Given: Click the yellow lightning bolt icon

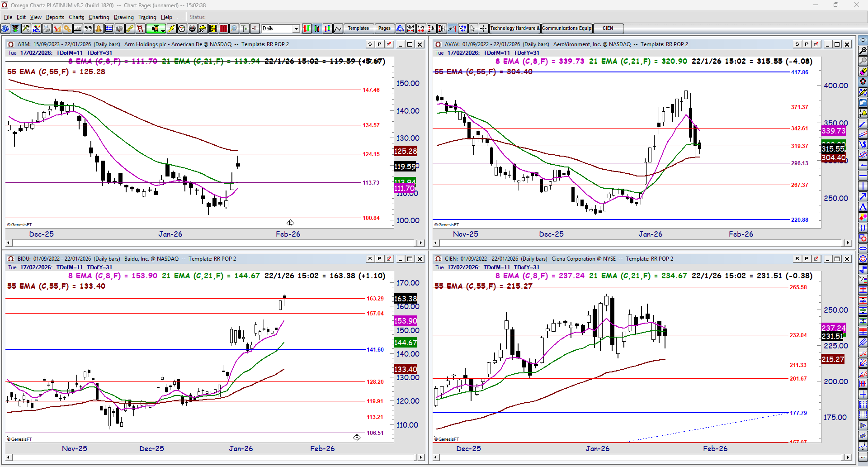Looking at the screenshot, I should 171,29.
